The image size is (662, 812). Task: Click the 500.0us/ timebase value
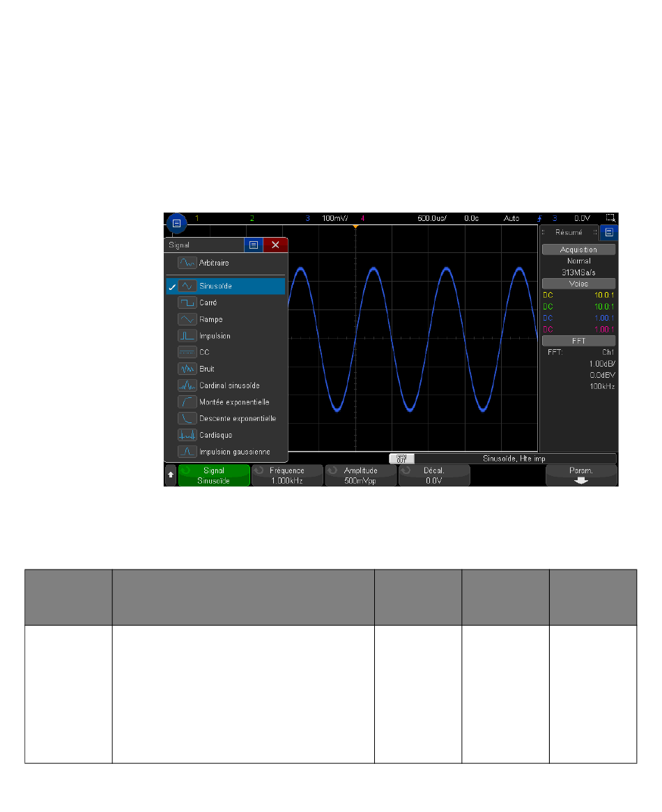click(x=432, y=219)
